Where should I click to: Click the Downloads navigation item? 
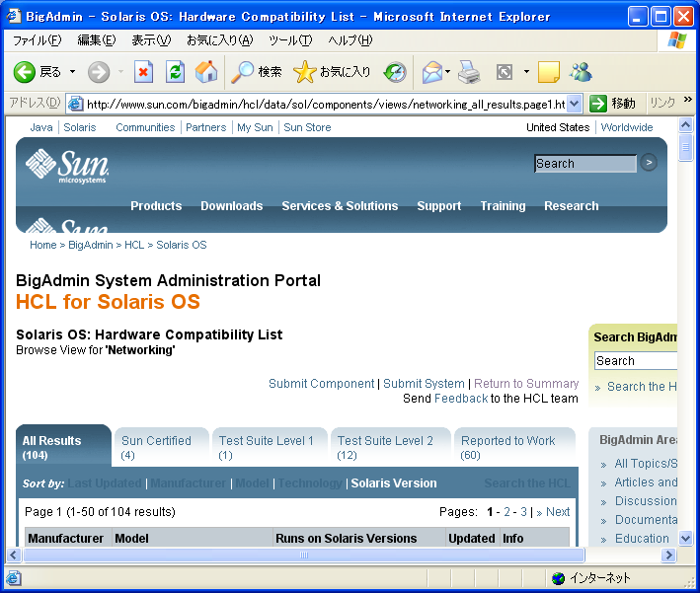tap(232, 205)
